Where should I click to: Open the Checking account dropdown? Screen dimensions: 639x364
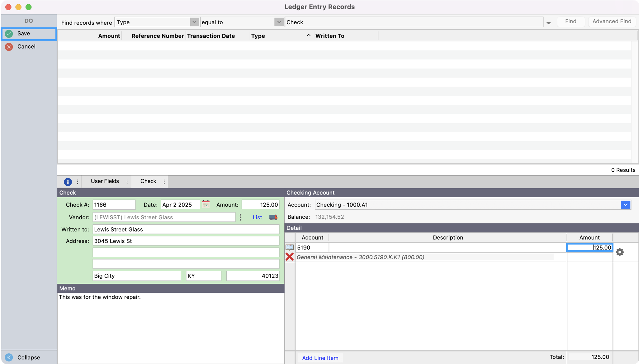click(x=625, y=205)
